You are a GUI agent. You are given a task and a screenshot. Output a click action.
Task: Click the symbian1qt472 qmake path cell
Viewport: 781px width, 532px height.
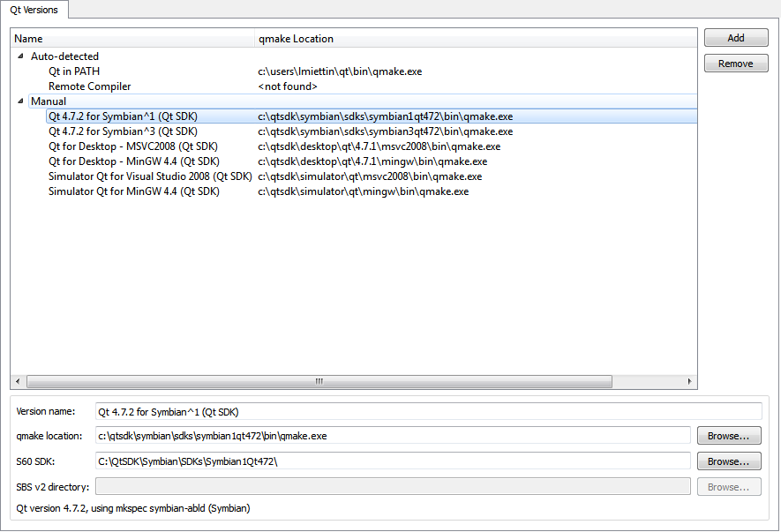click(x=385, y=116)
